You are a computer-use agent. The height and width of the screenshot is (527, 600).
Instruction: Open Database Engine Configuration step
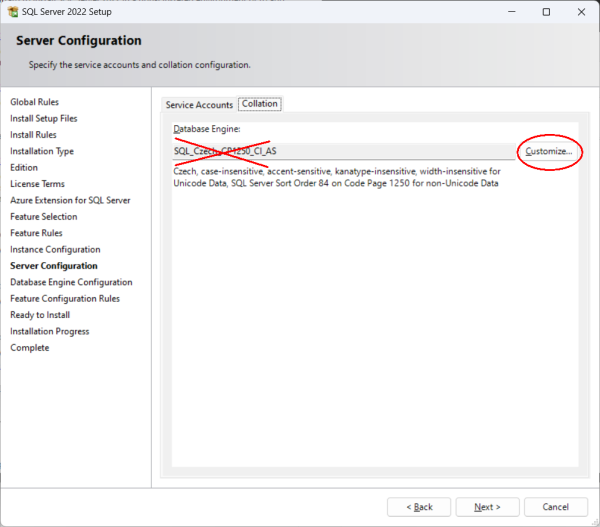(x=70, y=282)
